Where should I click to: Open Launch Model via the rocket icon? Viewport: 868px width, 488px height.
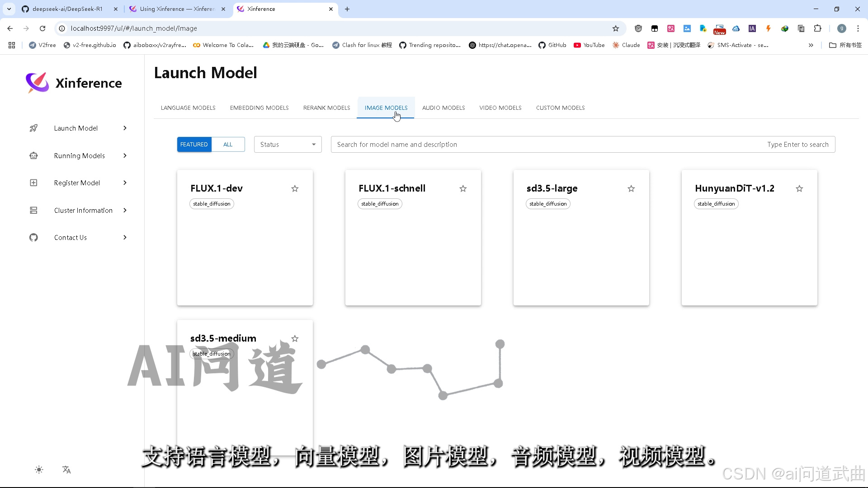33,128
